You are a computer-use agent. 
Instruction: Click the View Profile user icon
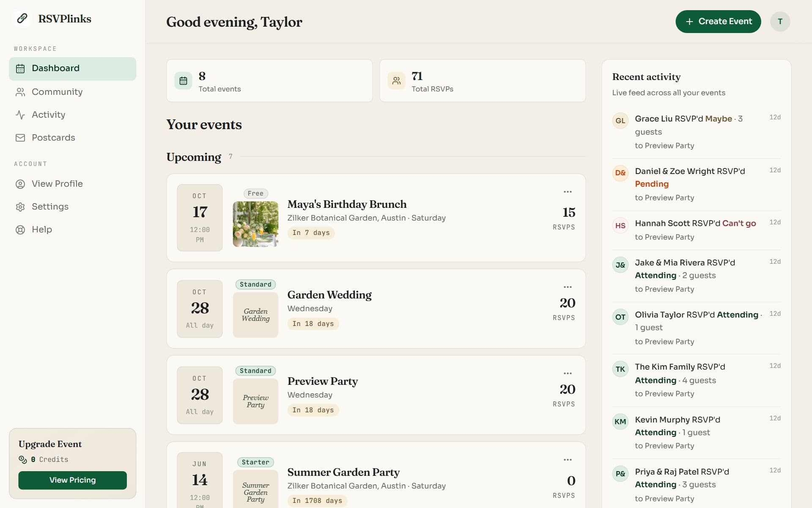point(20,184)
